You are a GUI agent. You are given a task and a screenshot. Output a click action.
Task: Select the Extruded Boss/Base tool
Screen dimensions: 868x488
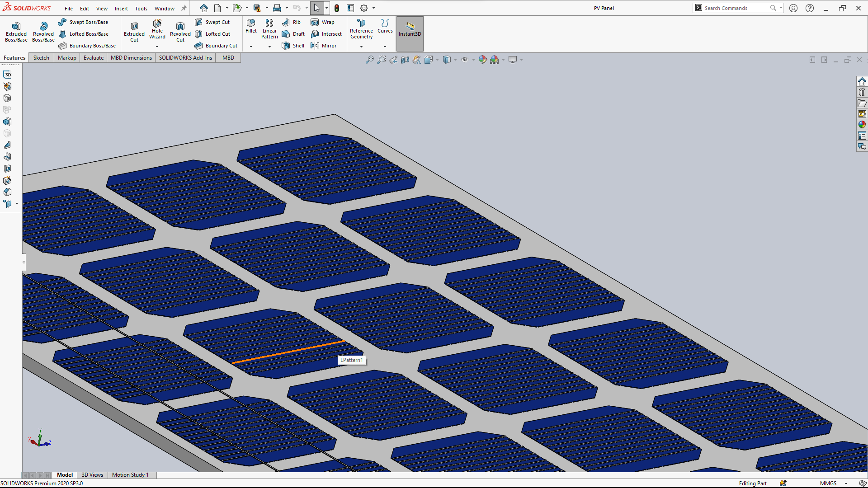coord(16,32)
